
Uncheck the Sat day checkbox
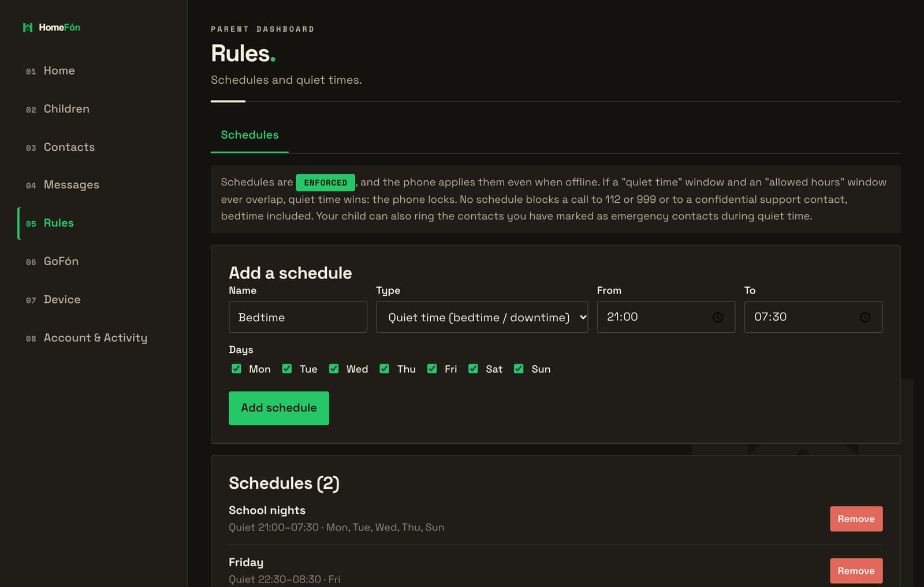click(x=473, y=369)
